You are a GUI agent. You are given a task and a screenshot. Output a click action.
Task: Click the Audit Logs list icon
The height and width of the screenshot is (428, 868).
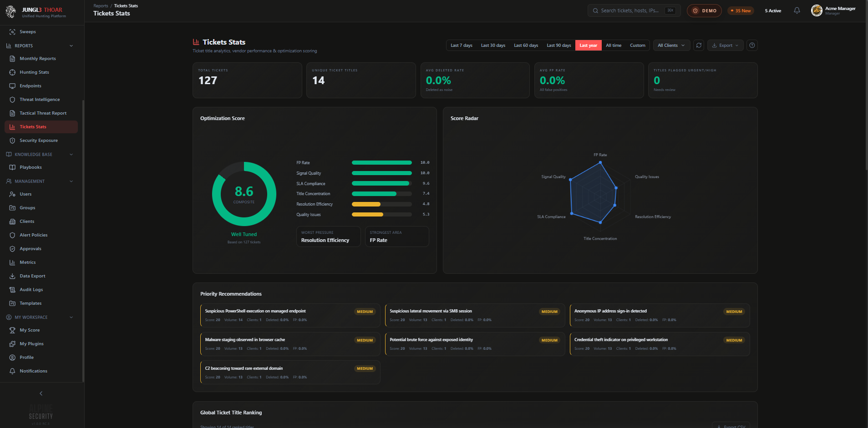[12, 290]
